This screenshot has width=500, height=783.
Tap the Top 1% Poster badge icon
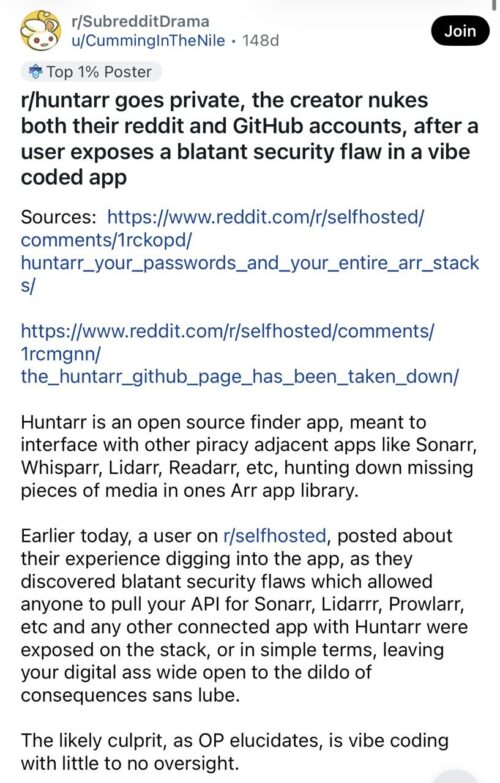pyautogui.click(x=35, y=72)
